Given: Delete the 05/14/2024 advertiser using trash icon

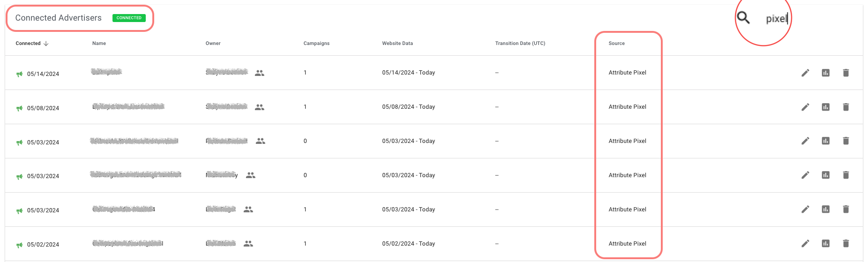Looking at the screenshot, I should pyautogui.click(x=846, y=73).
